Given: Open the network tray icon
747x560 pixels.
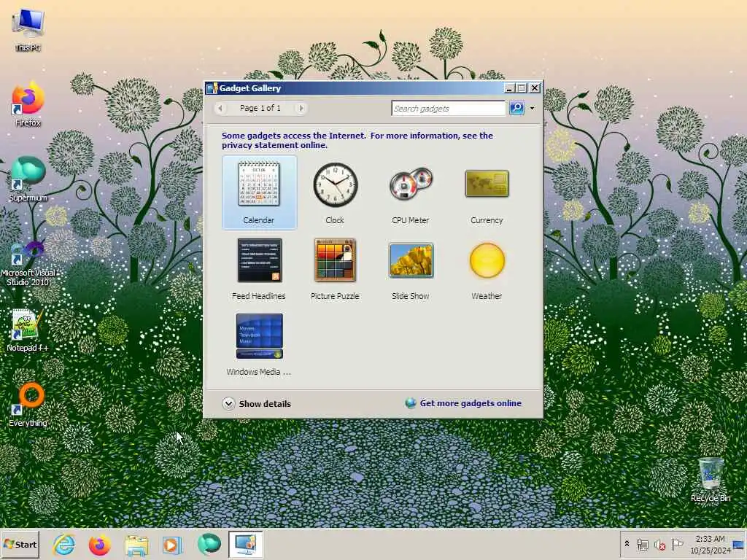Looking at the screenshot, I should [643, 544].
